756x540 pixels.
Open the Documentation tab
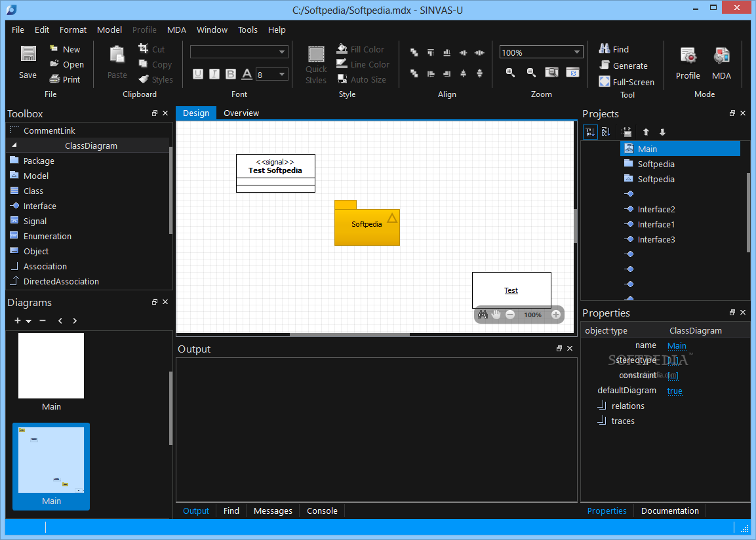pyautogui.click(x=669, y=511)
